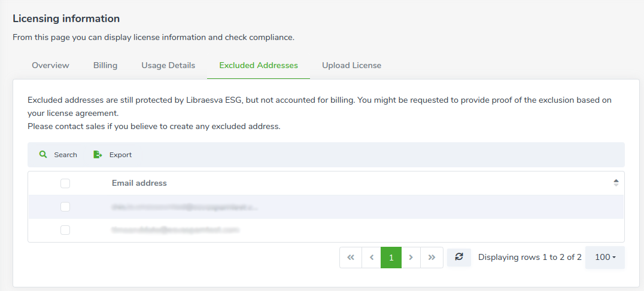Open the Usage Details tab
The image size is (644, 291).
point(168,65)
